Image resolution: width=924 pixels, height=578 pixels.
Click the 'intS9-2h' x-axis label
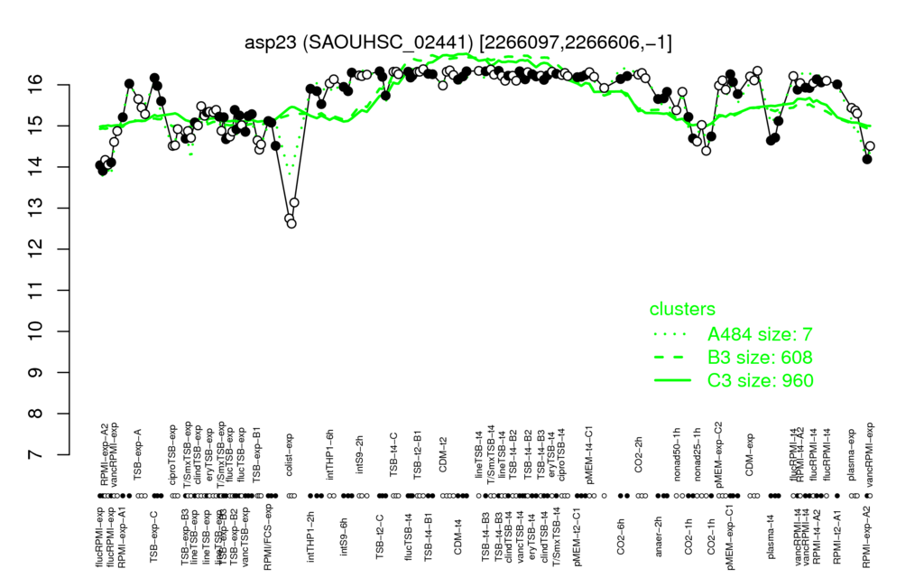pos(360,455)
